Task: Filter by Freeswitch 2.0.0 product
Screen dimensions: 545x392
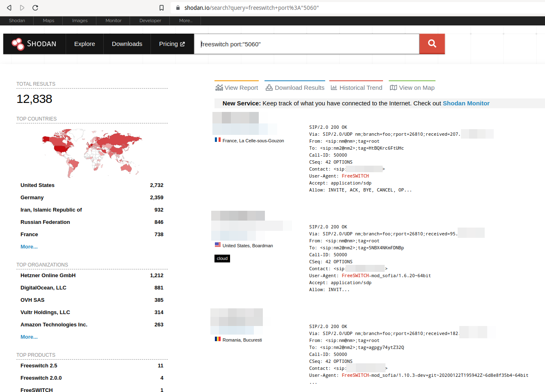Action: [x=41, y=378]
